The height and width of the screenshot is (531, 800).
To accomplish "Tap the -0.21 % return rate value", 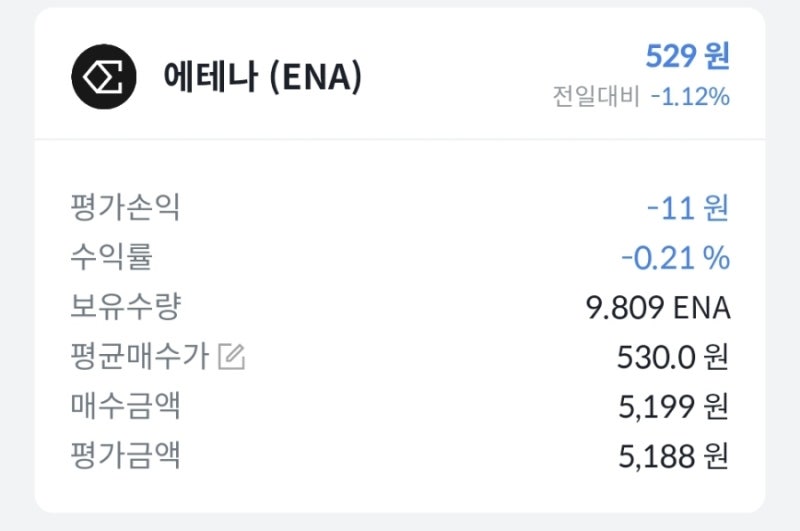I will [675, 258].
